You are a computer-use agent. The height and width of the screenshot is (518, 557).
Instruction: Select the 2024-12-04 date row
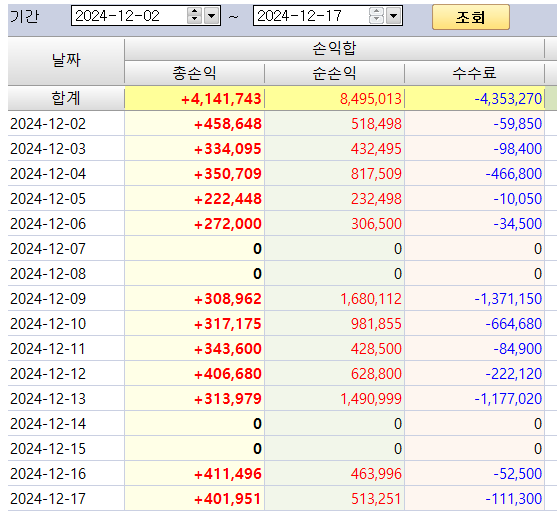click(48, 174)
